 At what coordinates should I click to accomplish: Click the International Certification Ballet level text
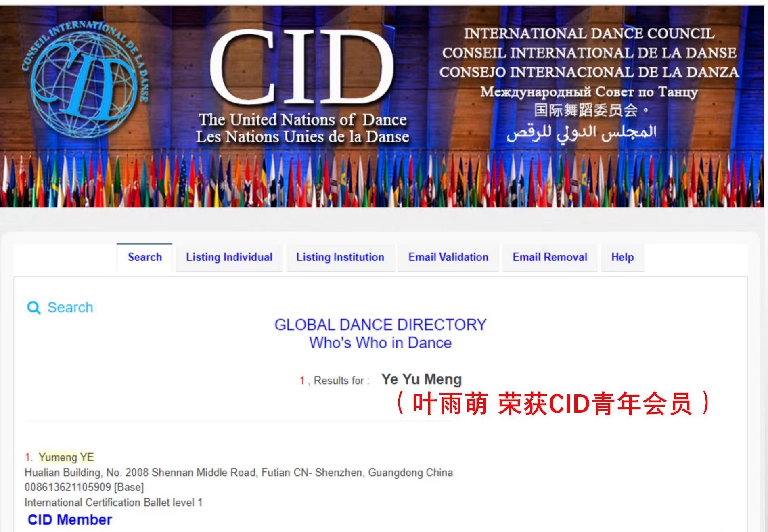[113, 502]
